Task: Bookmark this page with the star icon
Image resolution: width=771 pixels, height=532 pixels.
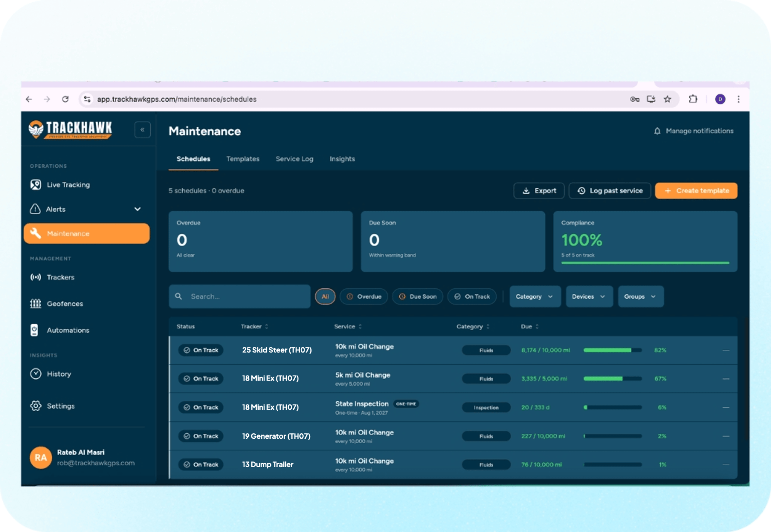Action: (667, 99)
